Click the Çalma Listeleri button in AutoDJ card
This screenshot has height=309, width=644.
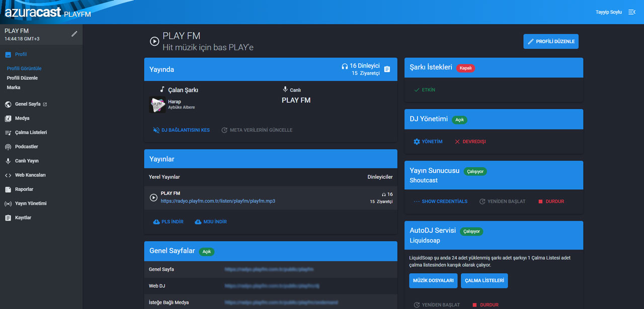(x=484, y=280)
